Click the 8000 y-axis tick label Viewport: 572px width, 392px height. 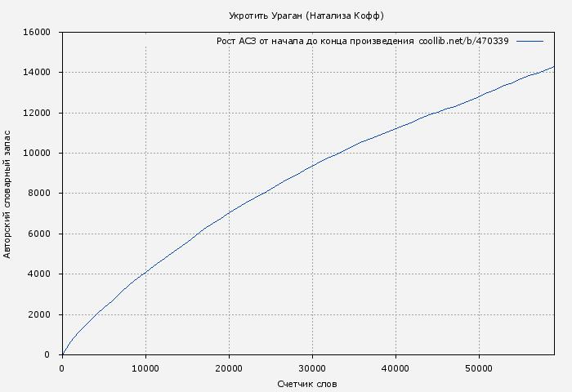[x=40, y=194]
